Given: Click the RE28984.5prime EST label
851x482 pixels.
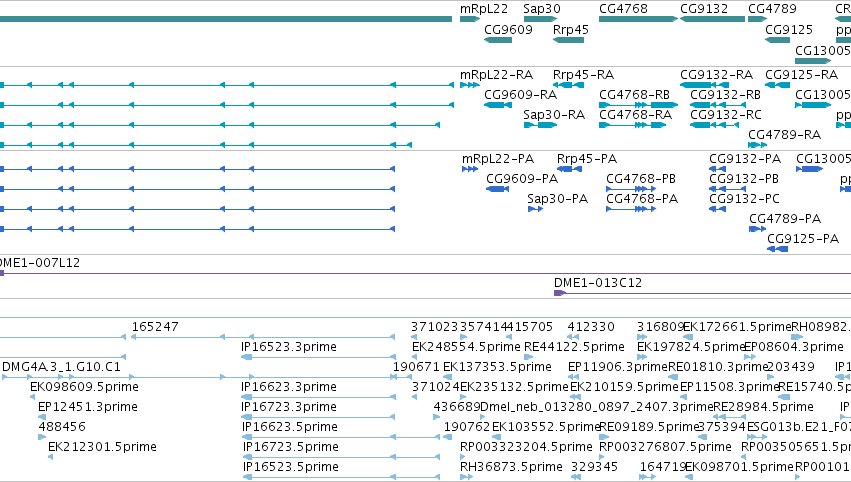Looking at the screenshot, I should pyautogui.click(x=763, y=407).
